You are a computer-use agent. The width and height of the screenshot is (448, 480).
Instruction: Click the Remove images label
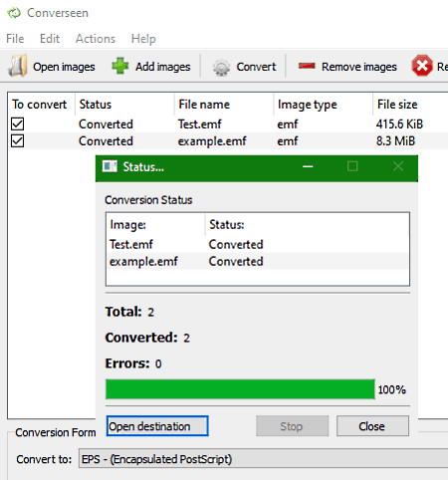tap(359, 67)
